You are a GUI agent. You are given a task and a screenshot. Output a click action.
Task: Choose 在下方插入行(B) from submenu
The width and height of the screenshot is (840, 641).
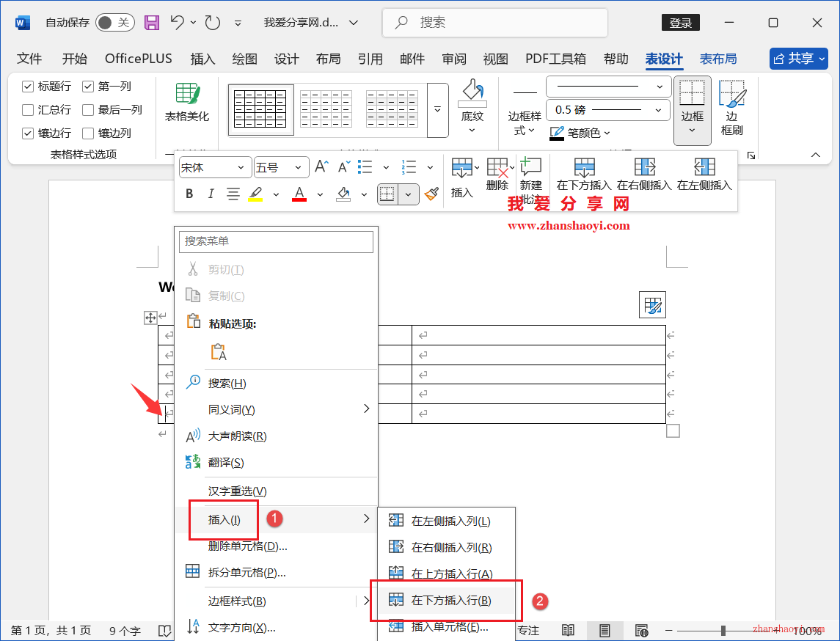point(446,601)
